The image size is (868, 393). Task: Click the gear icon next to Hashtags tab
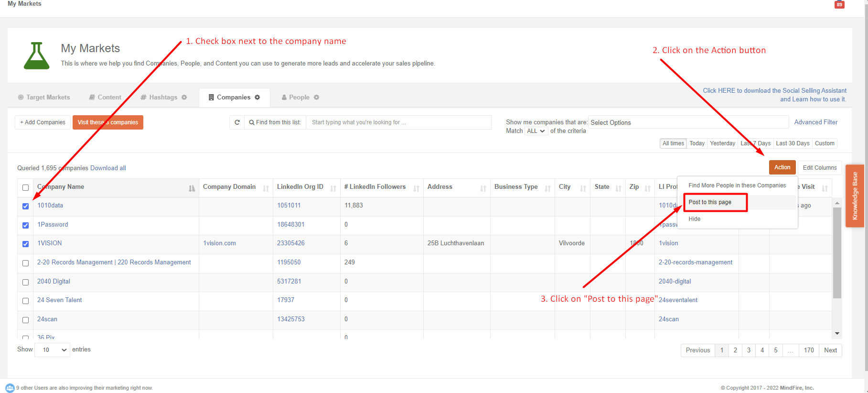pyautogui.click(x=184, y=97)
